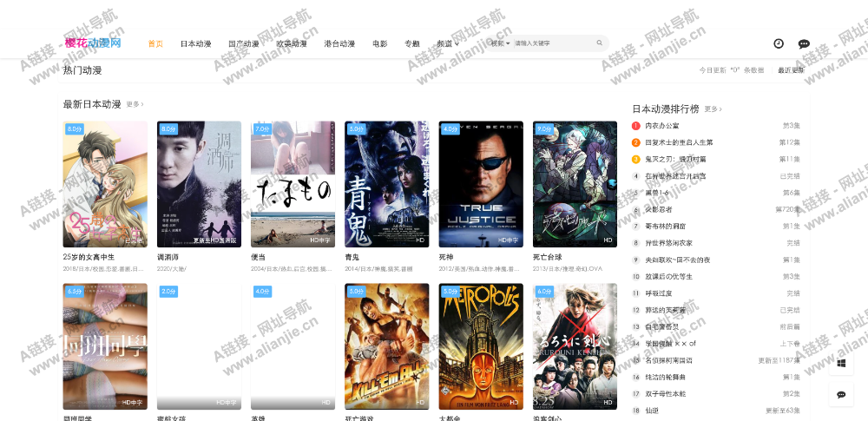Click the 8.0分 badge on 25岁的女高中生
The image size is (868, 421).
[75, 129]
